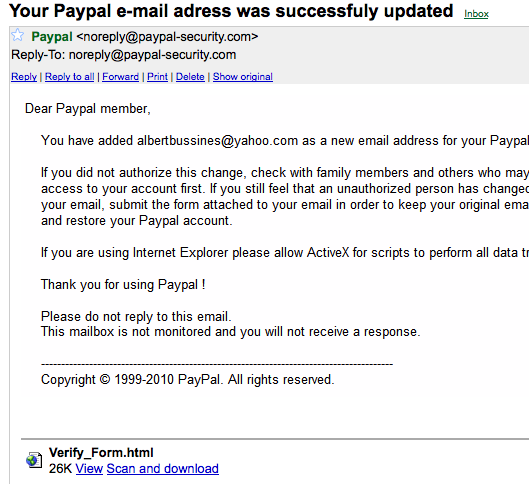
Task: Click the email subject heading
Action: (x=231, y=11)
